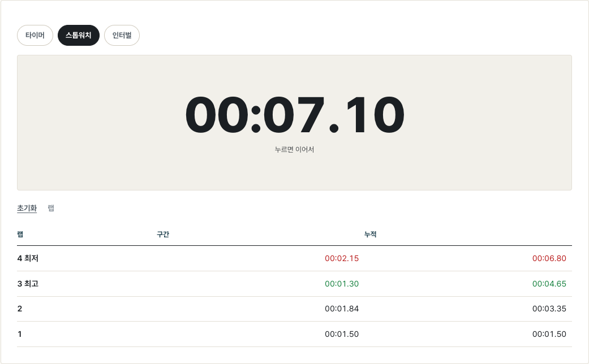Click the 00:07.10 stopwatch display
Image resolution: width=589 pixels, height=364 pixels.
(x=294, y=114)
